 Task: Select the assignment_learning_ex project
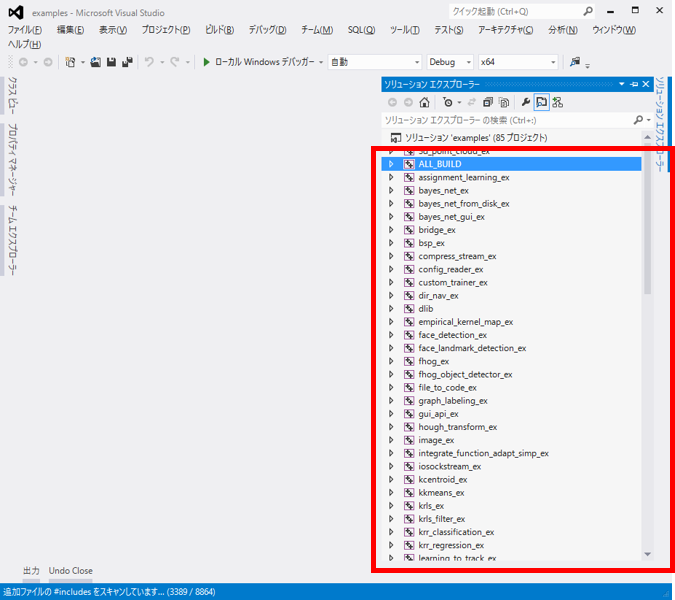click(x=464, y=177)
